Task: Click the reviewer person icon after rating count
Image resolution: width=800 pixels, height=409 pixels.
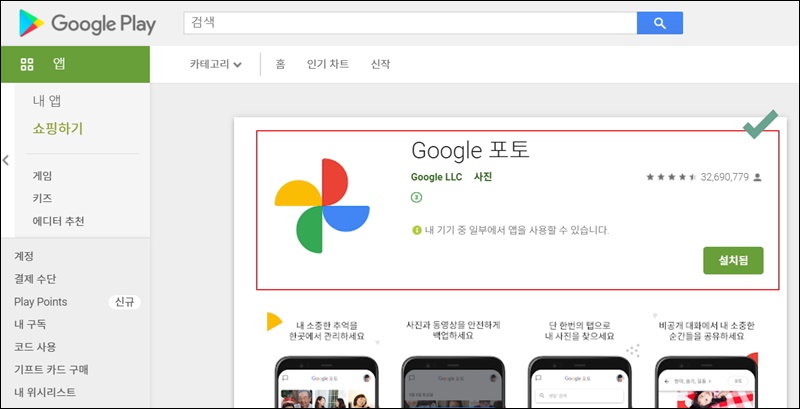Action: pos(757,177)
